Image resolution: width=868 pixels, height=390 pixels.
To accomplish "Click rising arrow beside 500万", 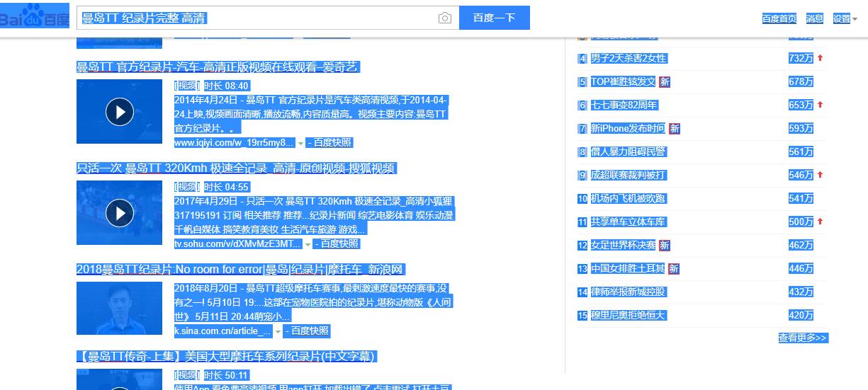I will click(820, 222).
